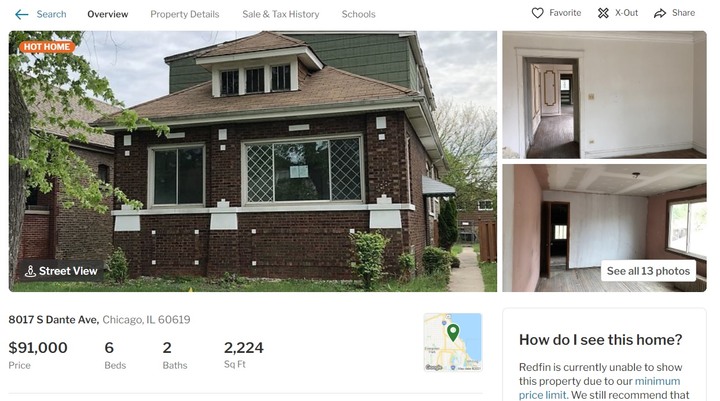
Task: Click the X-Out cross icon
Action: (x=603, y=13)
